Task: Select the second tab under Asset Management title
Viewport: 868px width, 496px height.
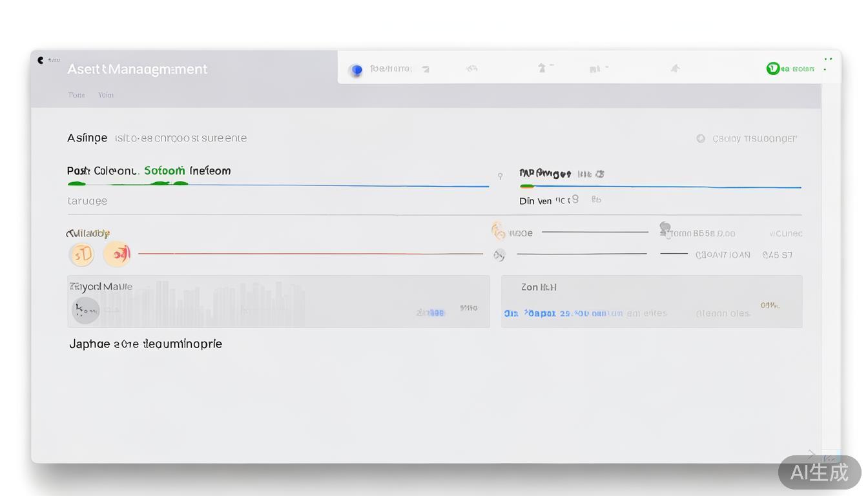Action: [x=106, y=95]
